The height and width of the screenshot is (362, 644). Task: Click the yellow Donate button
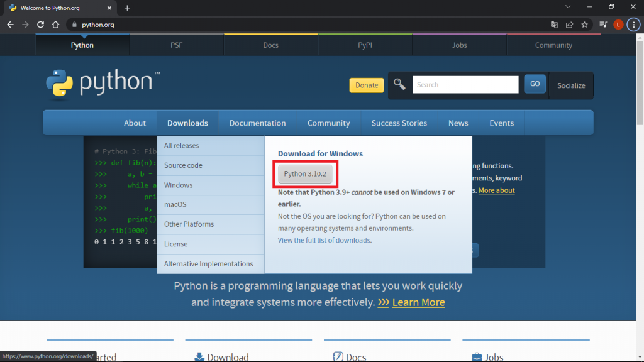tap(366, 84)
